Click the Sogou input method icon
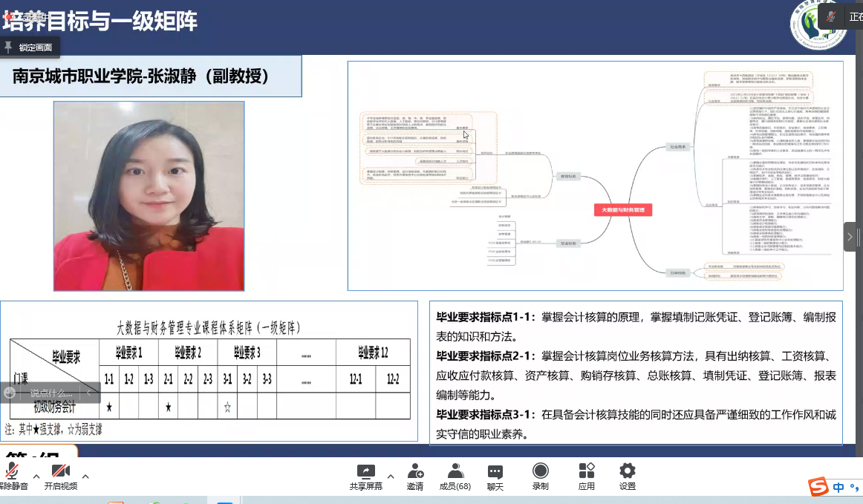 coord(818,487)
